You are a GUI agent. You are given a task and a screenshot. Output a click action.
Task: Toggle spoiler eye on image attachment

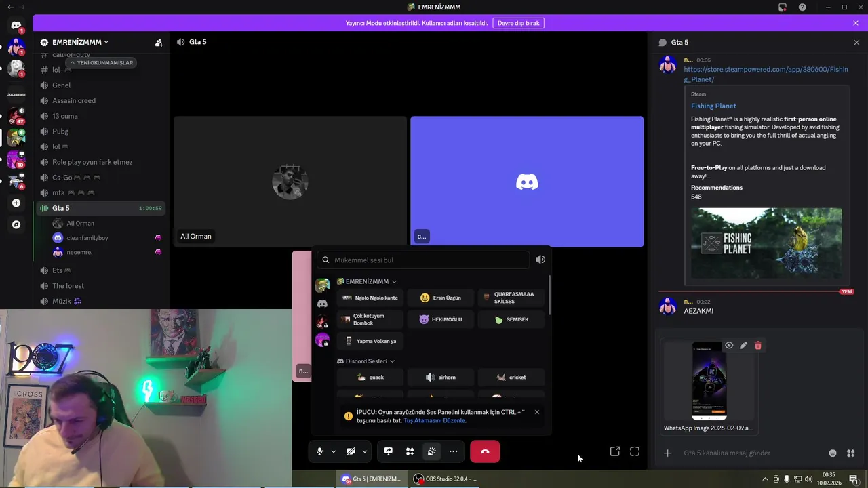click(x=729, y=346)
